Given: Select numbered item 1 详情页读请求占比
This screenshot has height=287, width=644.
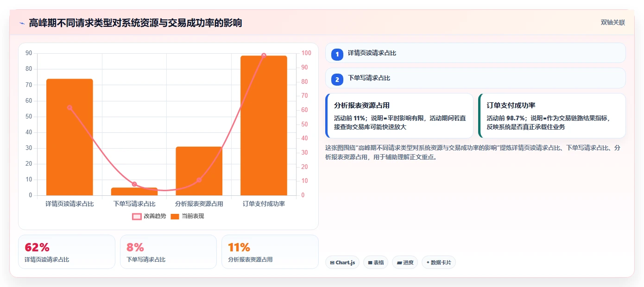Looking at the screenshot, I should [x=475, y=53].
